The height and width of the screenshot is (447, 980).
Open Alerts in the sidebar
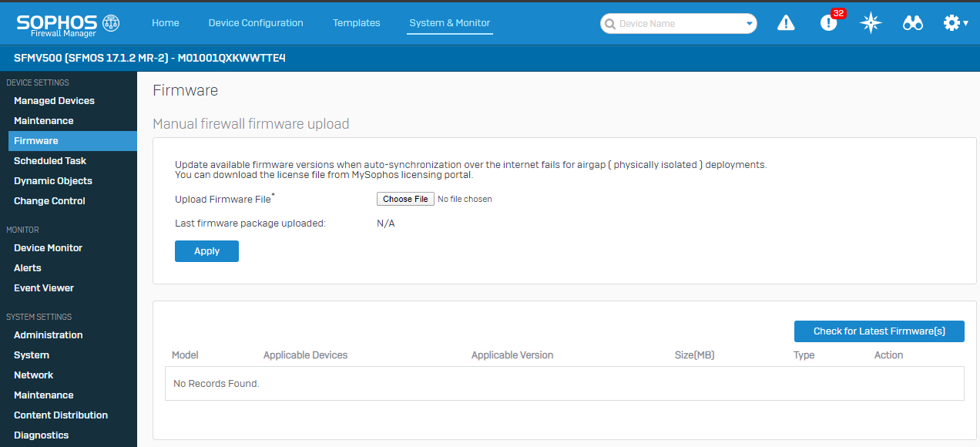coord(28,268)
